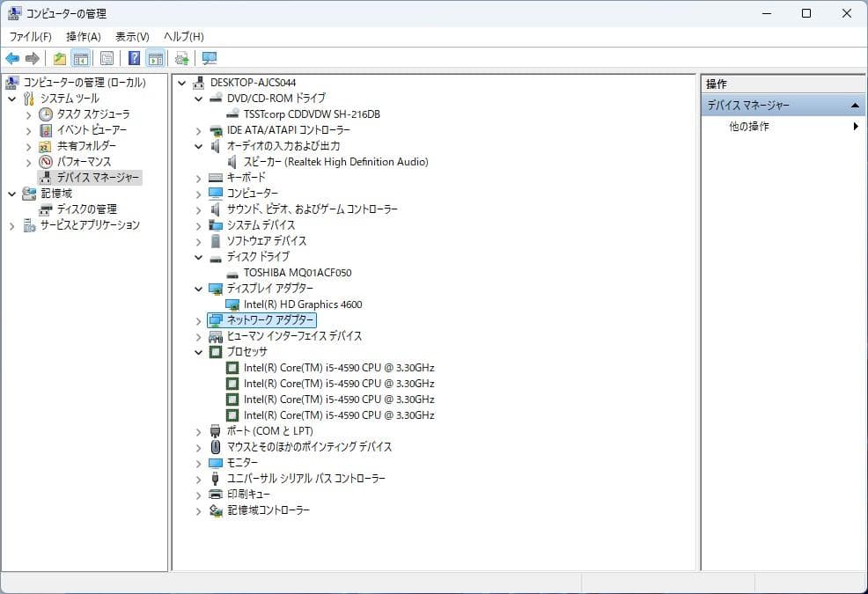Screen dimensions: 868x594
Task: Expand the モニター device category
Action: [x=197, y=462]
